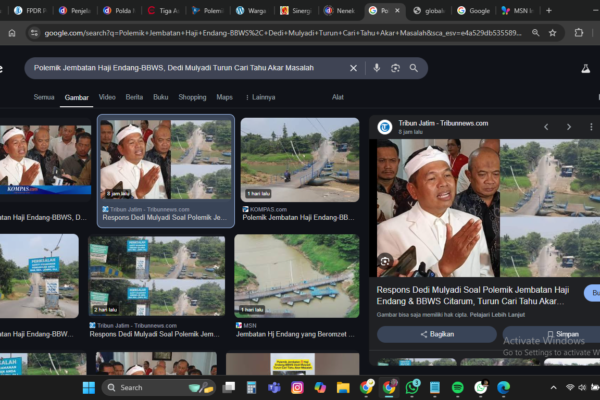Switch to the Tiga A browser tab
This screenshot has width=600, height=400.
coord(163,11)
